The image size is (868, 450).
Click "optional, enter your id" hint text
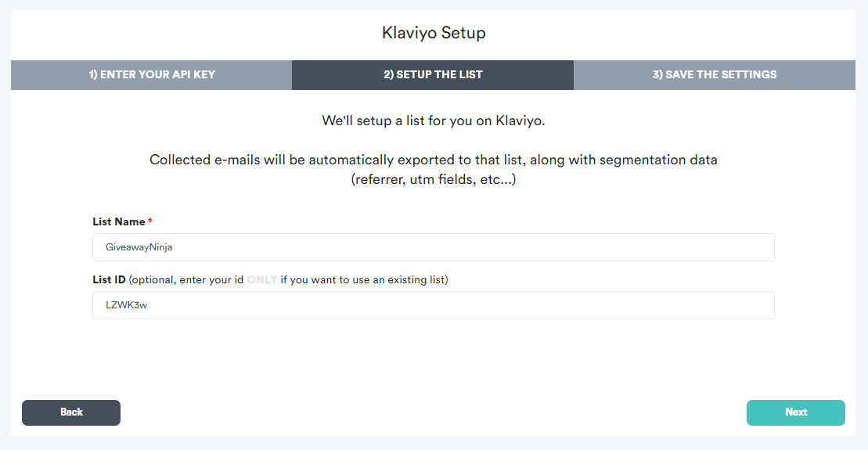(188, 280)
